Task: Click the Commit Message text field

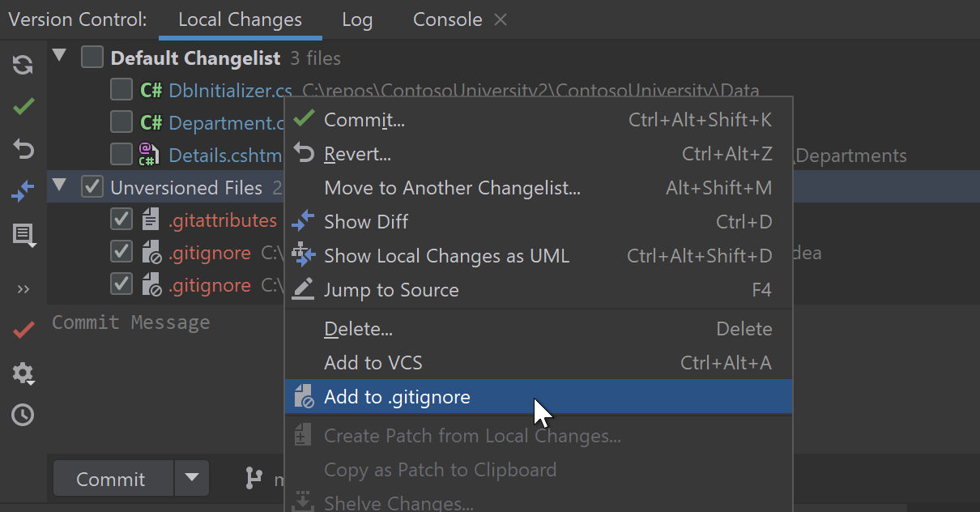Action: coord(162,365)
